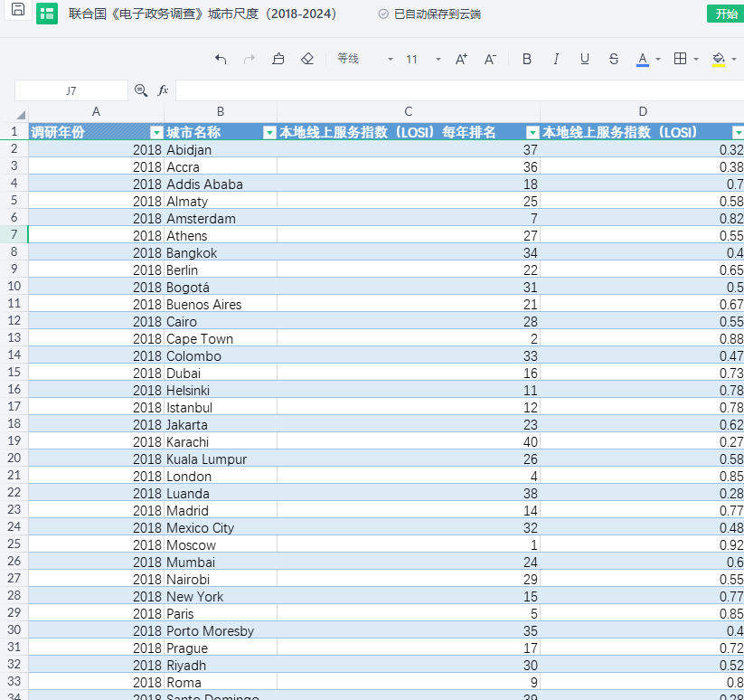
Task: Click inside the formula bar
Action: 459,90
